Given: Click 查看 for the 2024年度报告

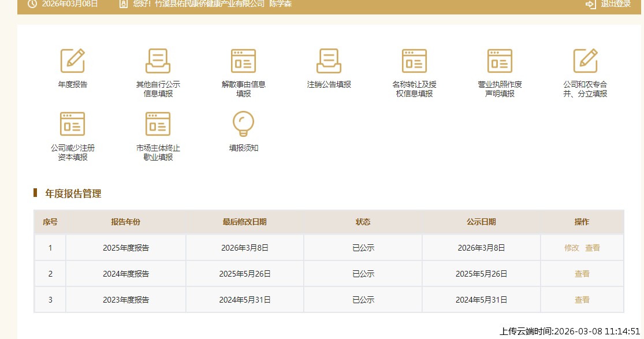Looking at the screenshot, I should [x=582, y=274].
